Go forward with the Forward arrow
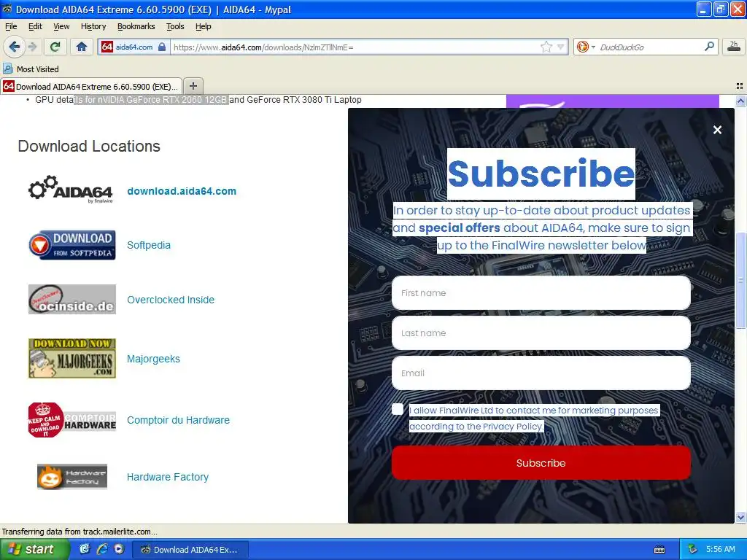 click(32, 47)
